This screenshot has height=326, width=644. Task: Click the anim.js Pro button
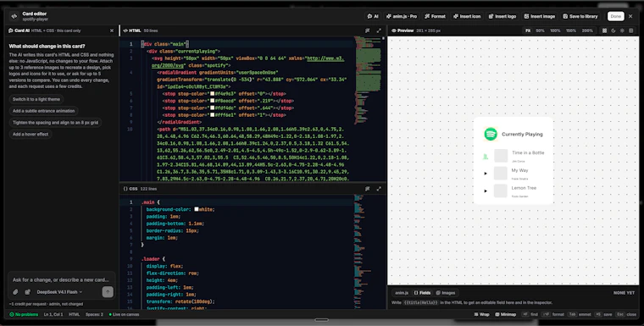[x=402, y=16]
